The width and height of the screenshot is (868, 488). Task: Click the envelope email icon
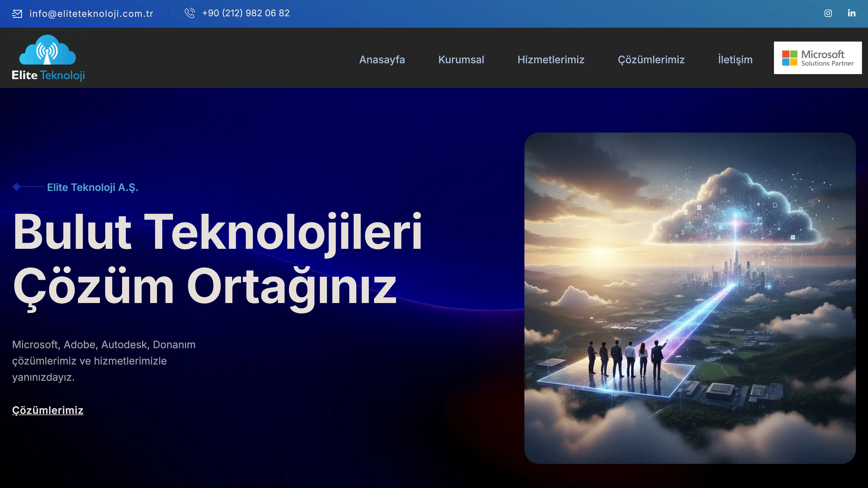coord(17,14)
